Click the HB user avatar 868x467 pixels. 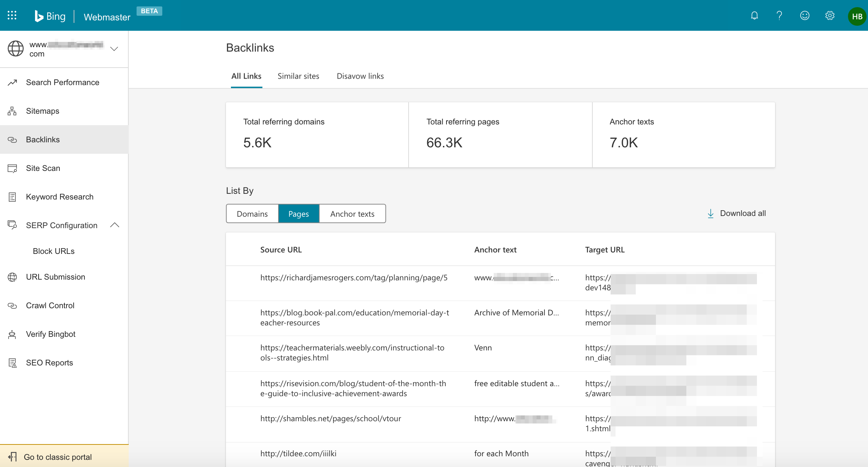pos(857,16)
